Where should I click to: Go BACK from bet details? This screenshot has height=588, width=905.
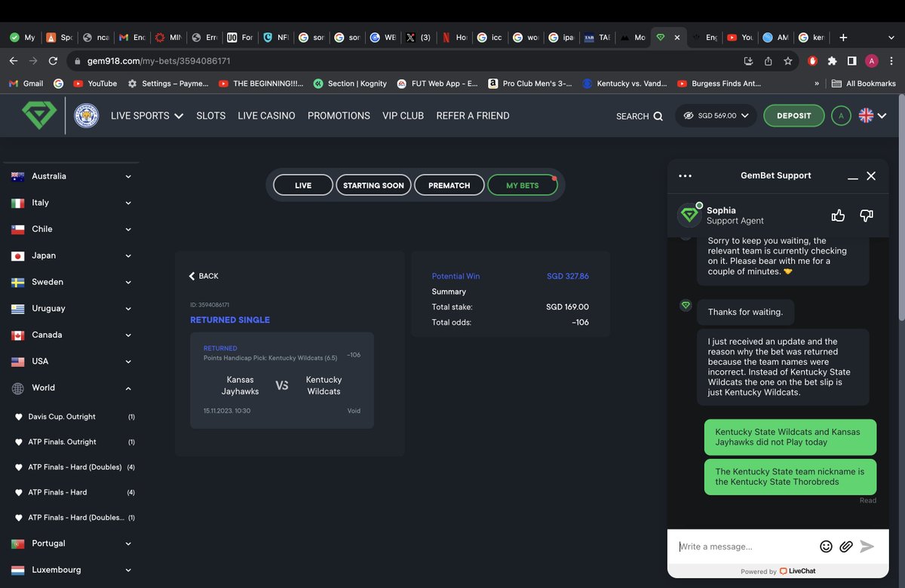pos(204,276)
